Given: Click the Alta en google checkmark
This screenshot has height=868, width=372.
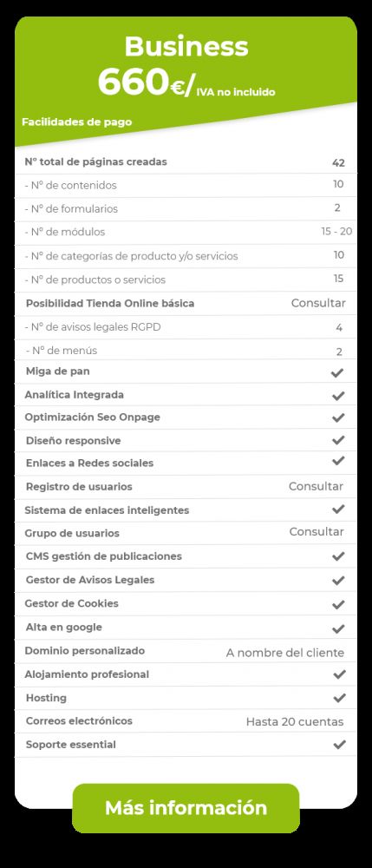Looking at the screenshot, I should click(x=338, y=628).
